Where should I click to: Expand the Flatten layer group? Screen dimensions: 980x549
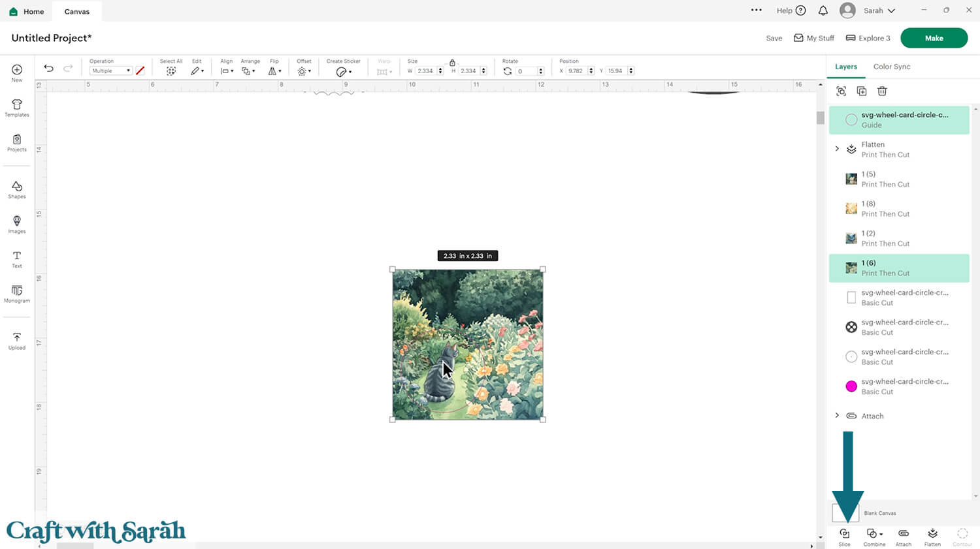837,149
